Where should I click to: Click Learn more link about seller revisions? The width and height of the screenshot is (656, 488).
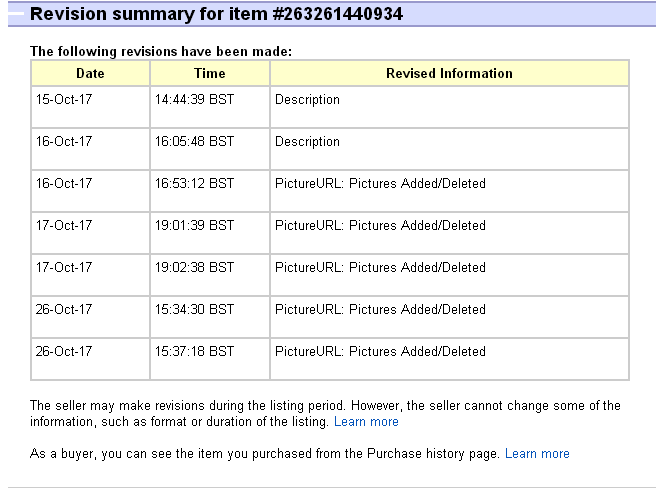pyautogui.click(x=366, y=422)
